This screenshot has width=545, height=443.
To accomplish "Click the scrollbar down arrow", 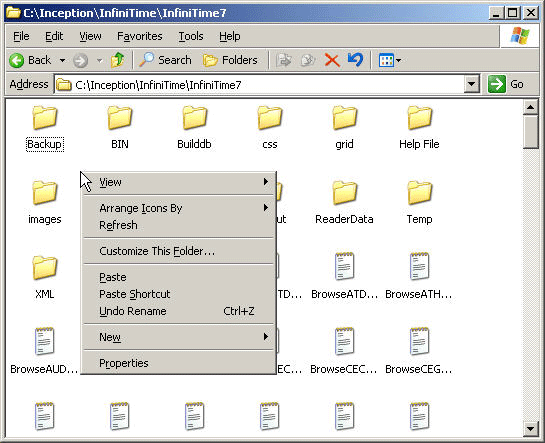I will tap(531, 429).
